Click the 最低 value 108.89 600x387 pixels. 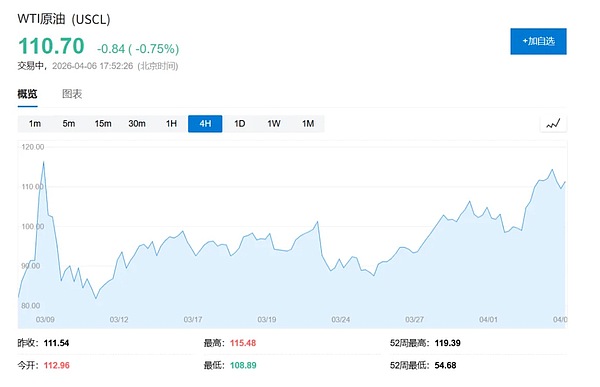(243, 365)
